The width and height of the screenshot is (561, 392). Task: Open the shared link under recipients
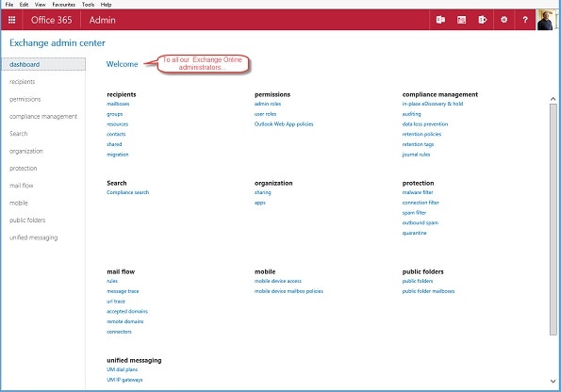tap(114, 144)
